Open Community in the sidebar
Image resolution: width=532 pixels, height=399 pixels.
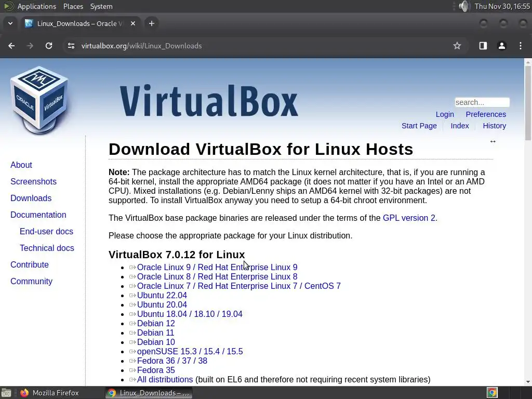click(x=32, y=281)
